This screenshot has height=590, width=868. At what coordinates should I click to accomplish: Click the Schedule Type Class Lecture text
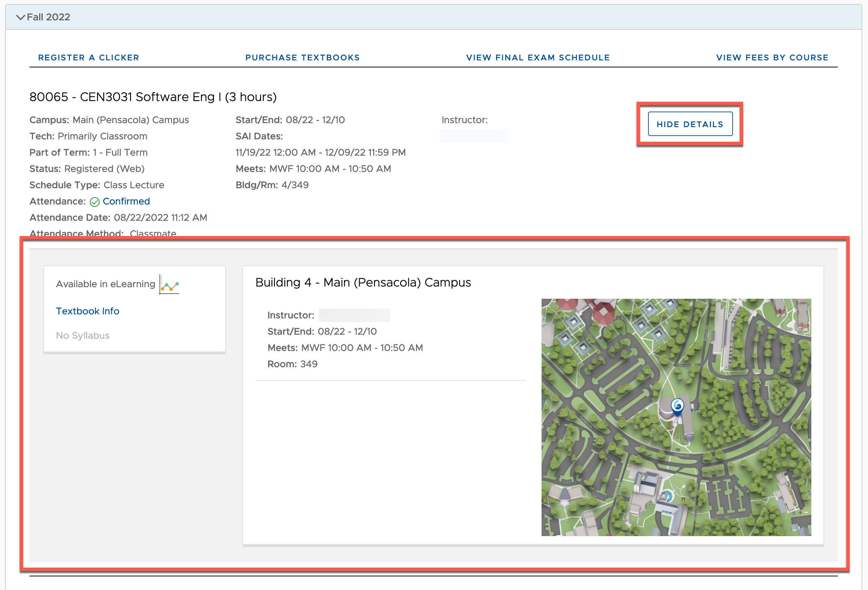97,185
